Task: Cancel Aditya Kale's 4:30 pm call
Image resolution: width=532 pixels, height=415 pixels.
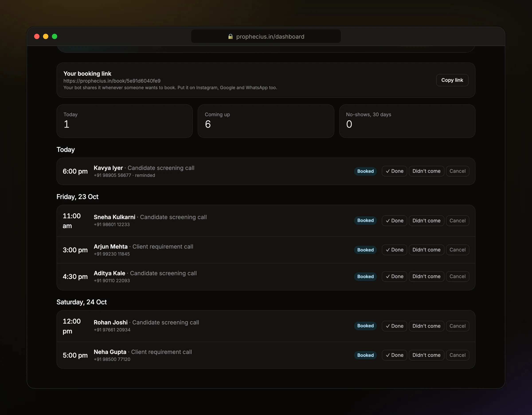Action: click(x=458, y=276)
